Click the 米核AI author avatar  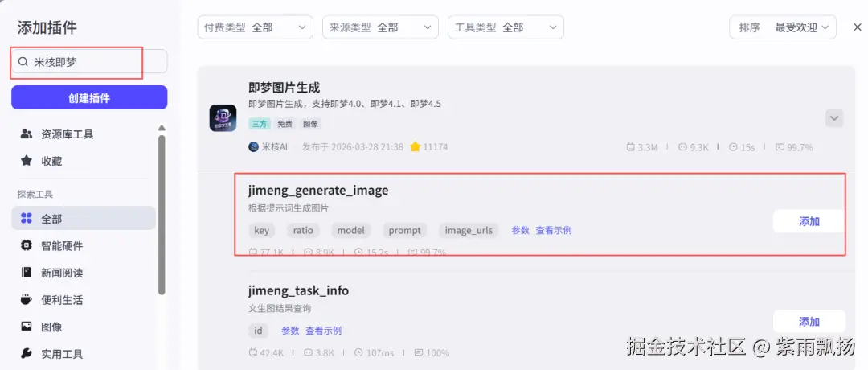pyautogui.click(x=253, y=146)
